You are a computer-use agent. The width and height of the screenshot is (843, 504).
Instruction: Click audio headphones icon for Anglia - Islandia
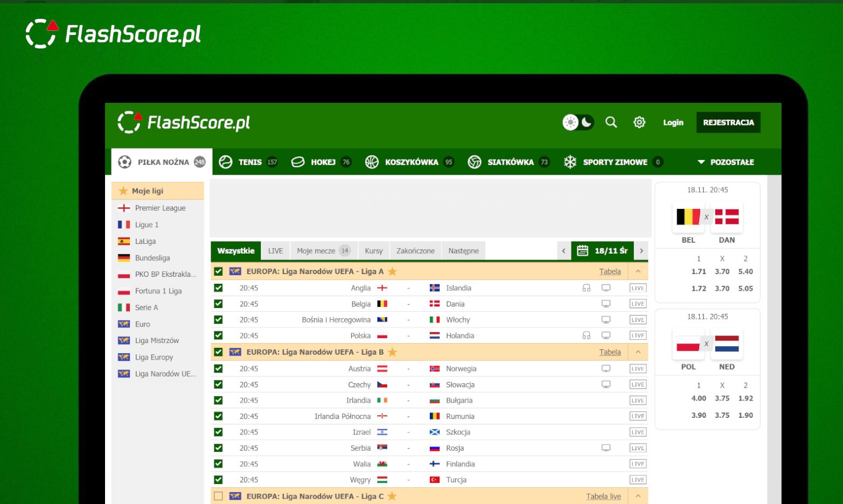tap(586, 288)
